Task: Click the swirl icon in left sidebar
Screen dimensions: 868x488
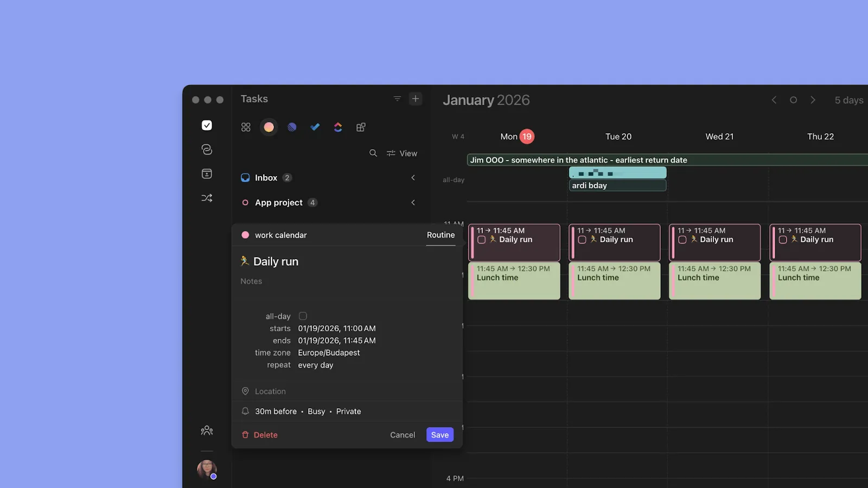Action: pos(207,149)
